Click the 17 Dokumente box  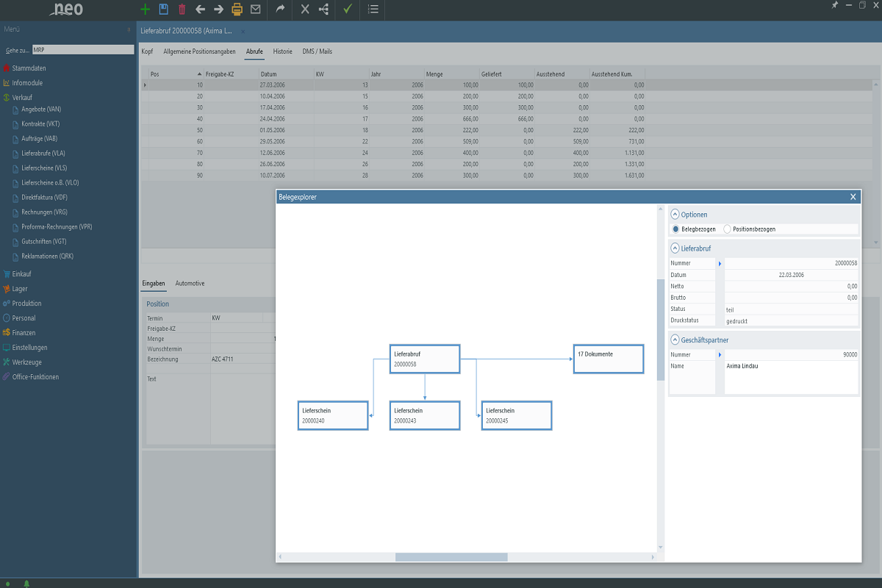coord(608,359)
